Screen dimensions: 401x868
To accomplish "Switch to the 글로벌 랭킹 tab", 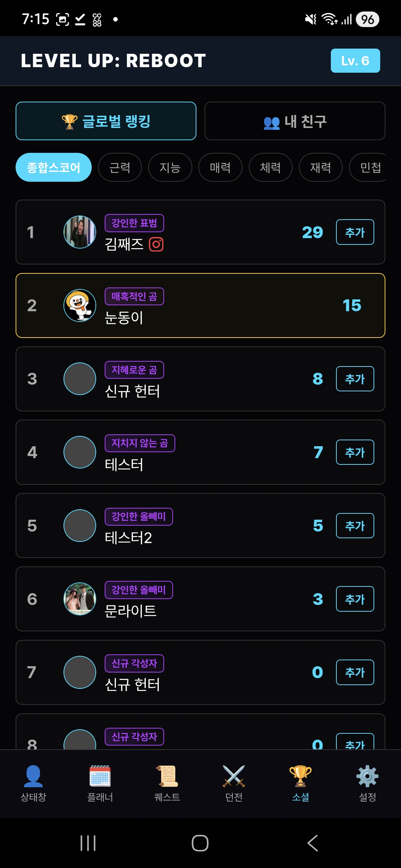I will point(106,121).
